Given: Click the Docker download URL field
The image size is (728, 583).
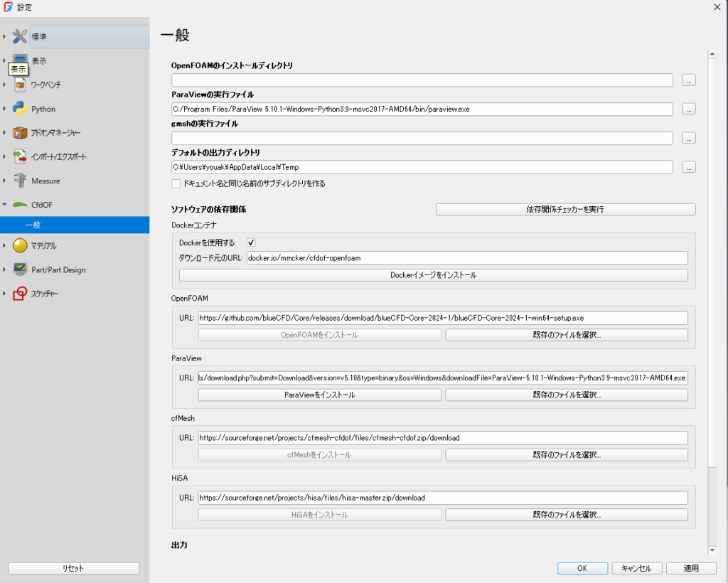Looking at the screenshot, I should tap(466, 258).
